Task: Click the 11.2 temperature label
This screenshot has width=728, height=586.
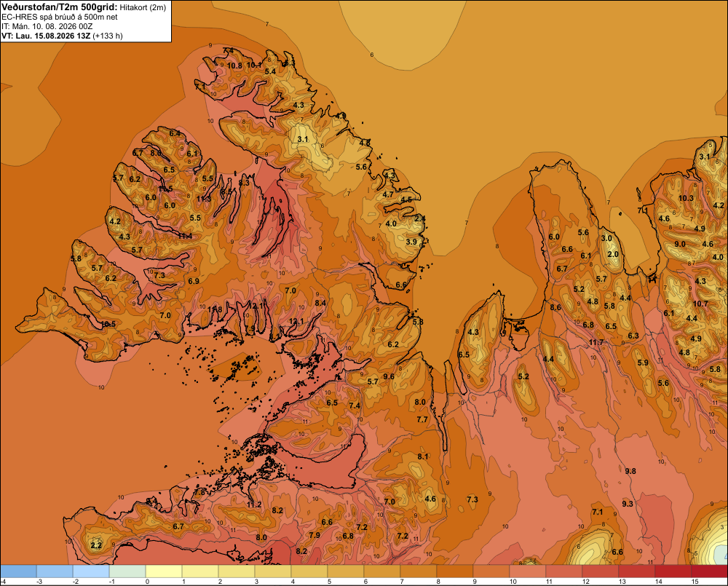Action: coord(254,504)
